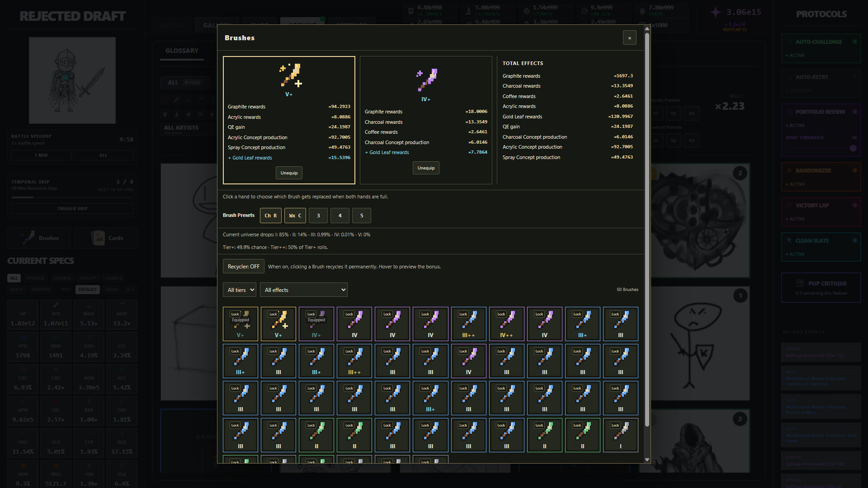
Task: Toggle Lock on the IV++ brush
Action: pyautogui.click(x=501, y=314)
